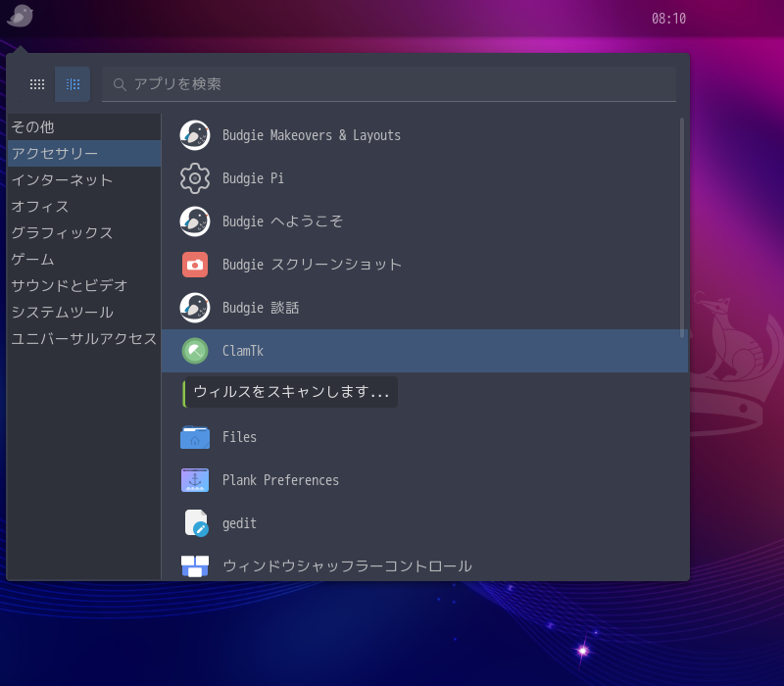Screen dimensions: 784x686
Task: Click the Budgie Makeovers & Layouts label
Action: point(312,135)
